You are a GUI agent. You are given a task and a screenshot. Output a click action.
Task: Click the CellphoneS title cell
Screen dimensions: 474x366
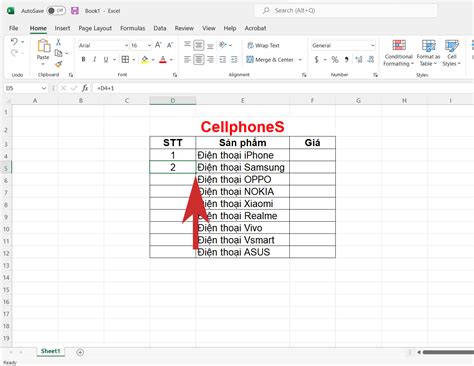[243, 127]
